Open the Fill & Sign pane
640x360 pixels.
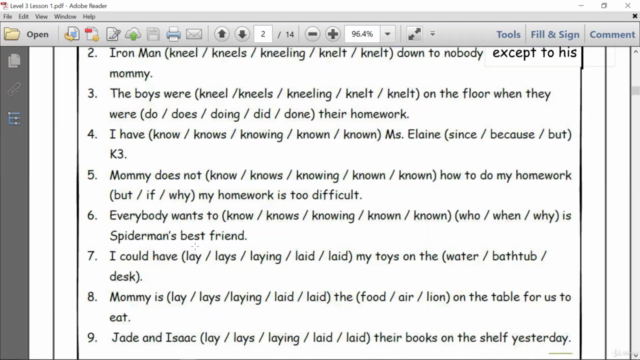pos(555,35)
